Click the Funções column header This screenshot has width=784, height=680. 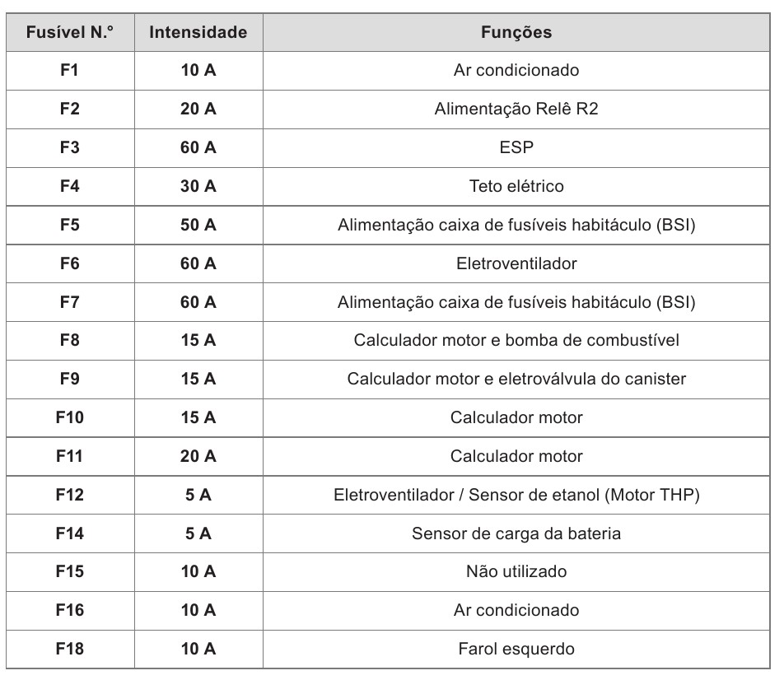click(x=516, y=32)
